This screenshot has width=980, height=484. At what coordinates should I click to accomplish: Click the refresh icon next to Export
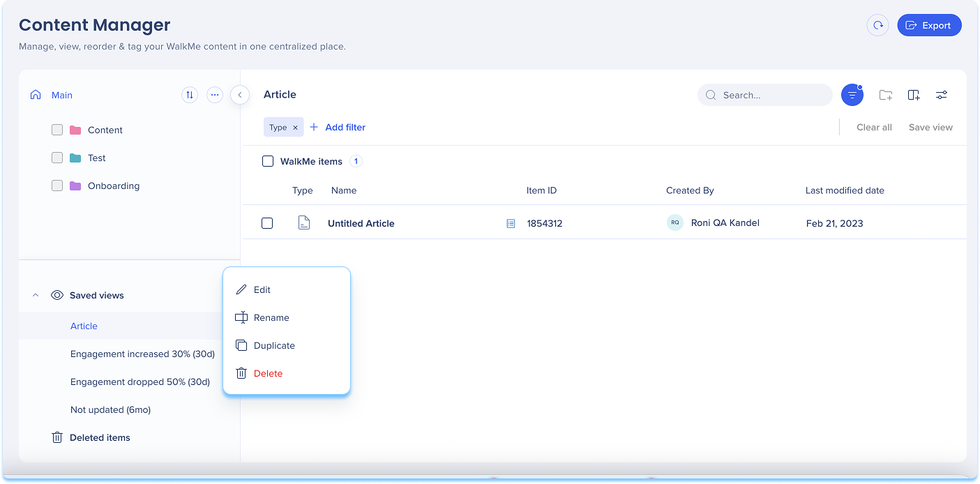[x=878, y=25]
